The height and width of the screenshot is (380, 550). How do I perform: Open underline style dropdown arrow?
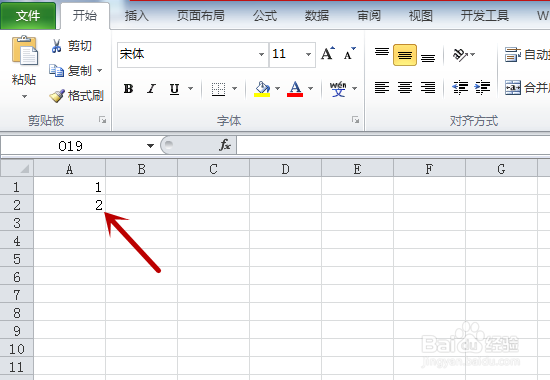click(x=190, y=88)
